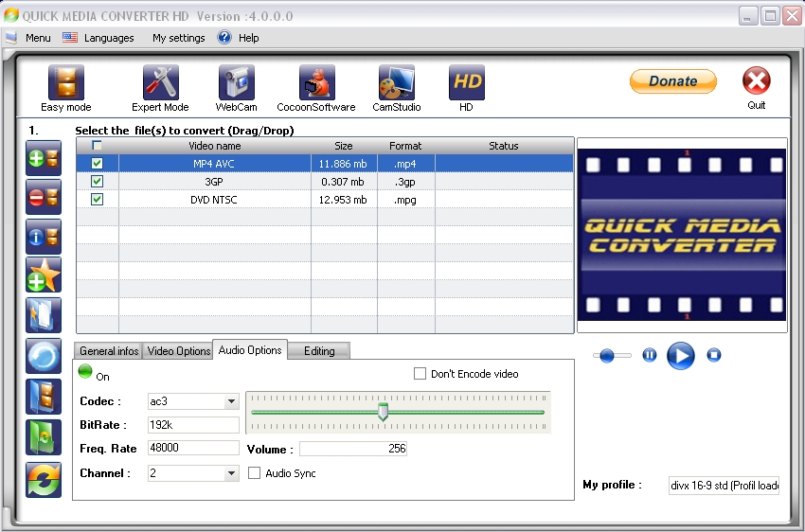Uncheck the 3GP file checkbox
This screenshot has width=805, height=532.
[97, 182]
